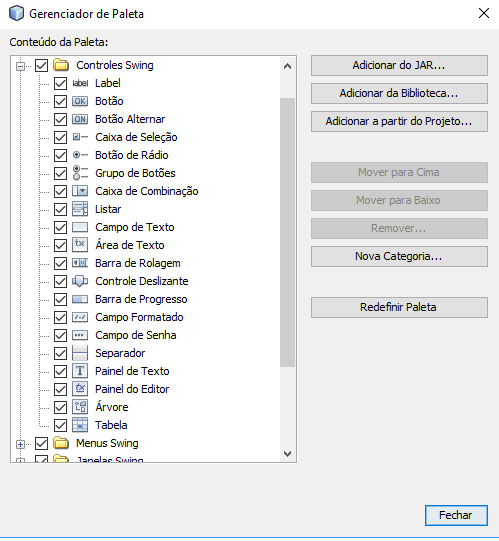Click the Controle Deslizante icon
The image size is (499, 541).
pos(80,281)
